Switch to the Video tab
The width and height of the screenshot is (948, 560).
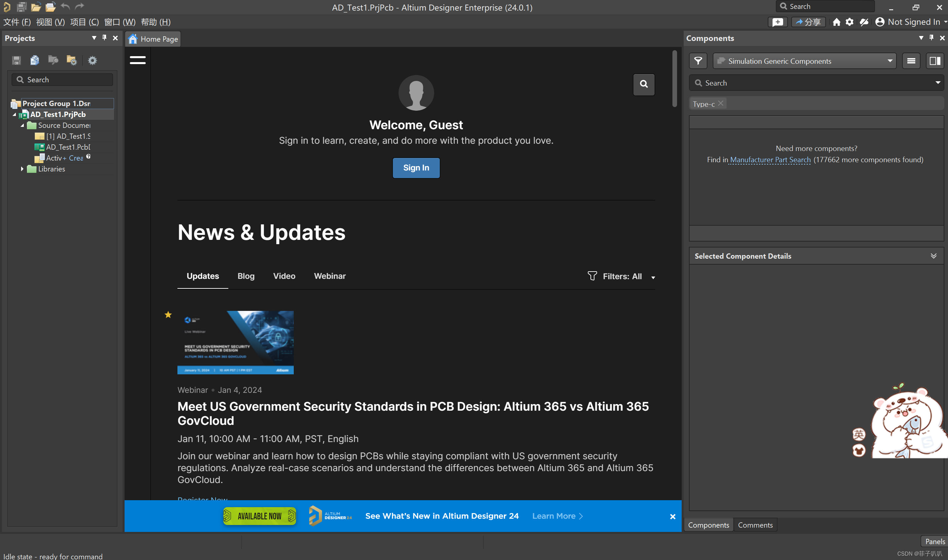tap(284, 276)
